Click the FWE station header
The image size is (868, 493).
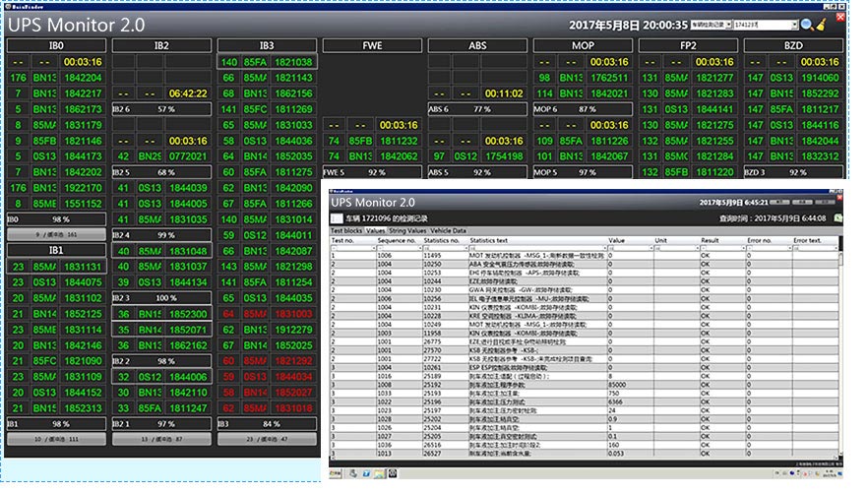[x=372, y=45]
